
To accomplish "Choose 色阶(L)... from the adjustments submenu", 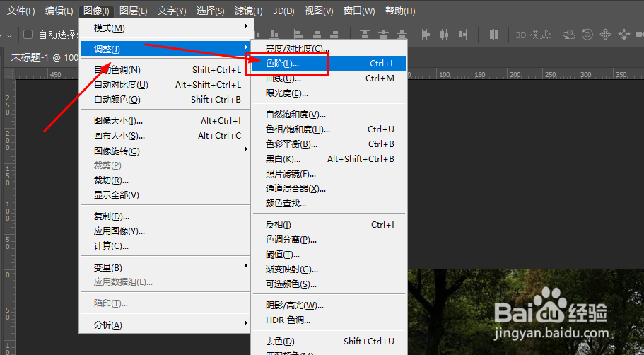I will click(x=329, y=64).
